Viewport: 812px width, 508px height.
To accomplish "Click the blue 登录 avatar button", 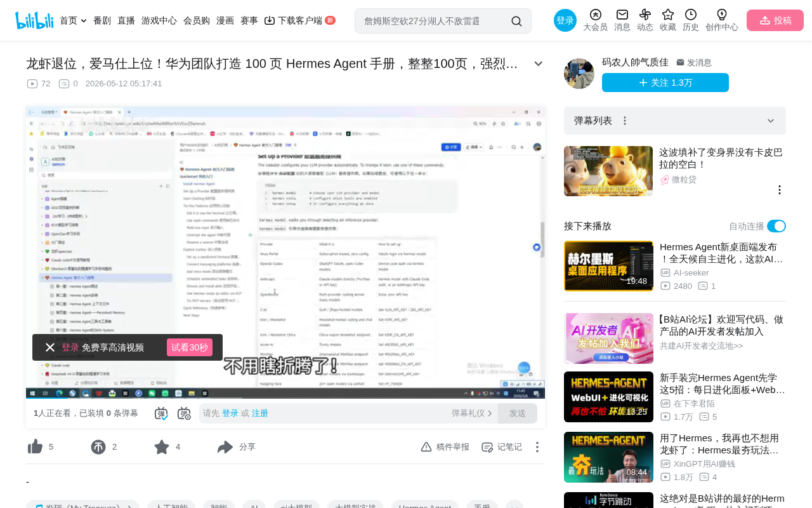I will tap(565, 20).
